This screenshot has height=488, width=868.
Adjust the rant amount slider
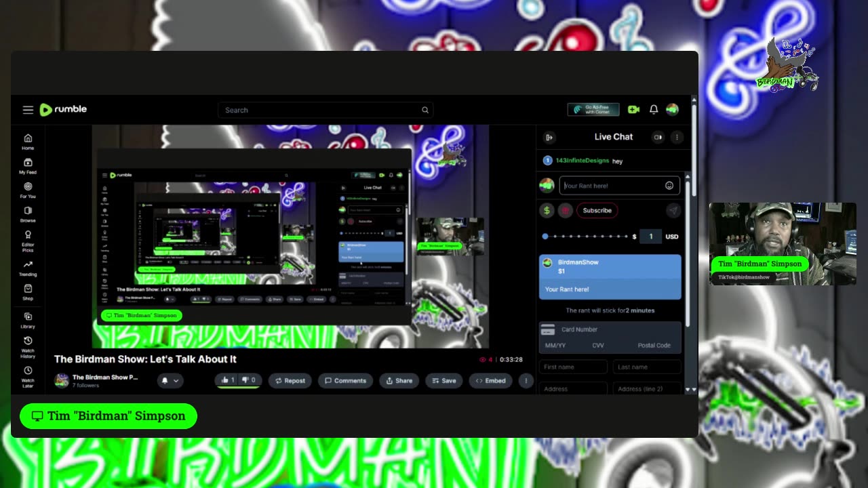point(586,237)
